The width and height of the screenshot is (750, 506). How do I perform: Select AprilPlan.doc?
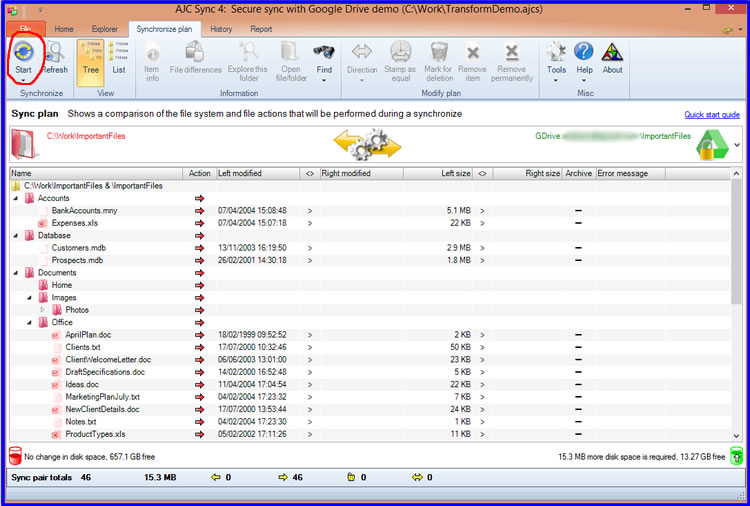tap(88, 335)
